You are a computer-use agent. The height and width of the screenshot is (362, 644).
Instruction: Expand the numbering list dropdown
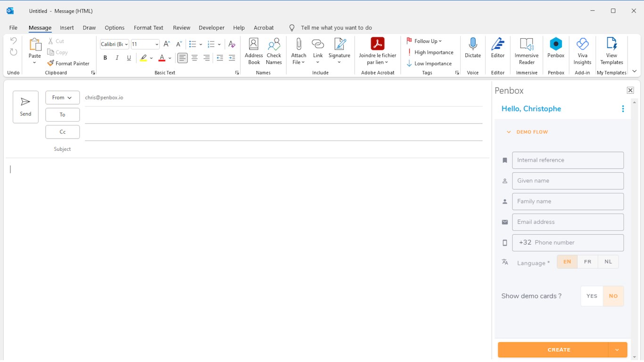219,44
